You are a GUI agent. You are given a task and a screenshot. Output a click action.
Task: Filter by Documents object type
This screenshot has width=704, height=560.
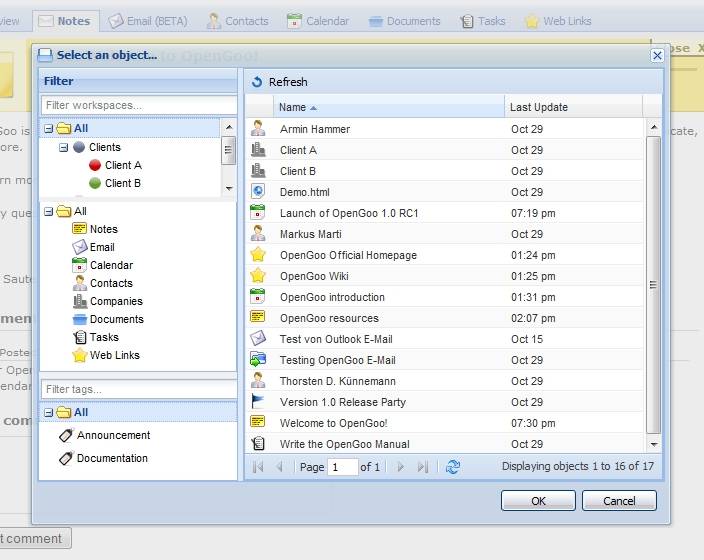tap(108, 319)
